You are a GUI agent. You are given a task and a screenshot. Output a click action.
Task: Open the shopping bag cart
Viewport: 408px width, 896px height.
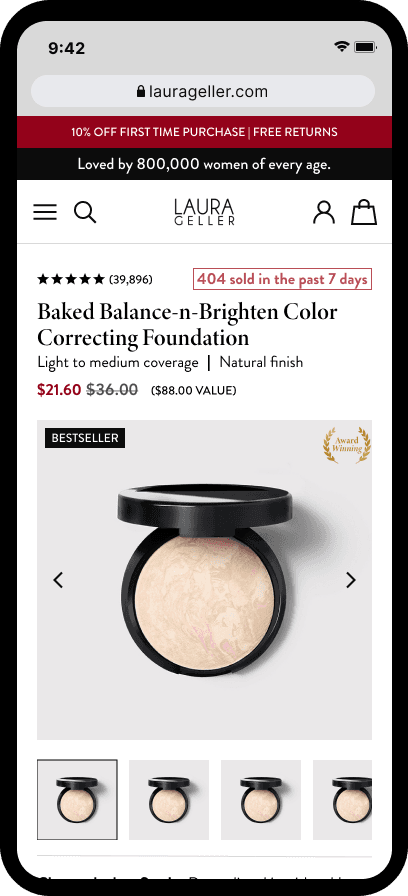364,211
